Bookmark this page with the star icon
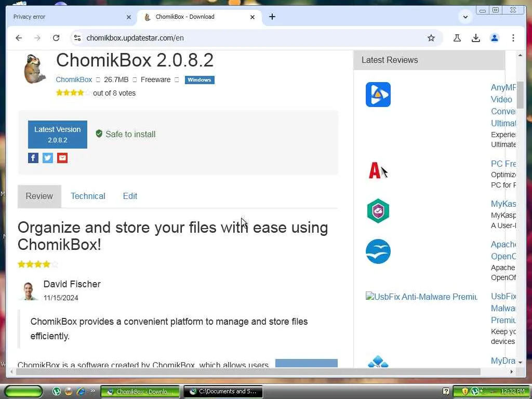This screenshot has height=399, width=532. point(431,38)
